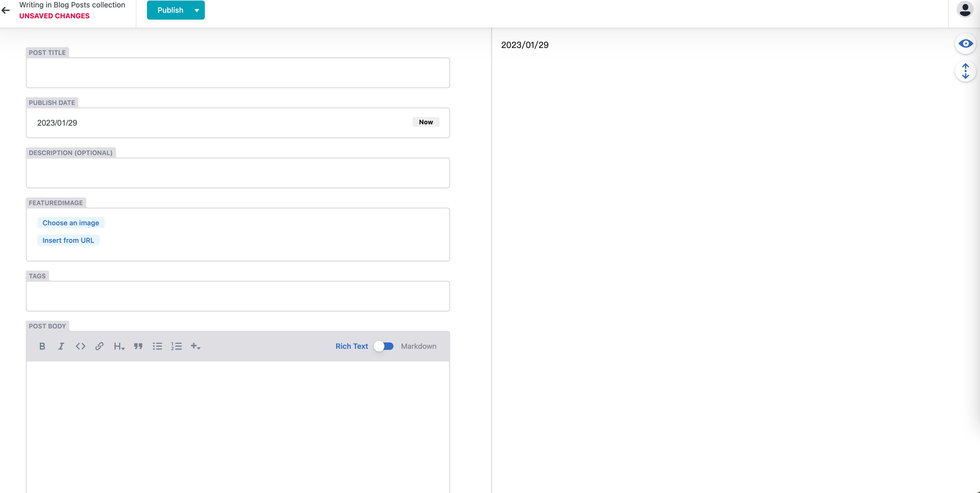The image size is (980, 493).
Task: Go back using the left arrow
Action: point(6,10)
